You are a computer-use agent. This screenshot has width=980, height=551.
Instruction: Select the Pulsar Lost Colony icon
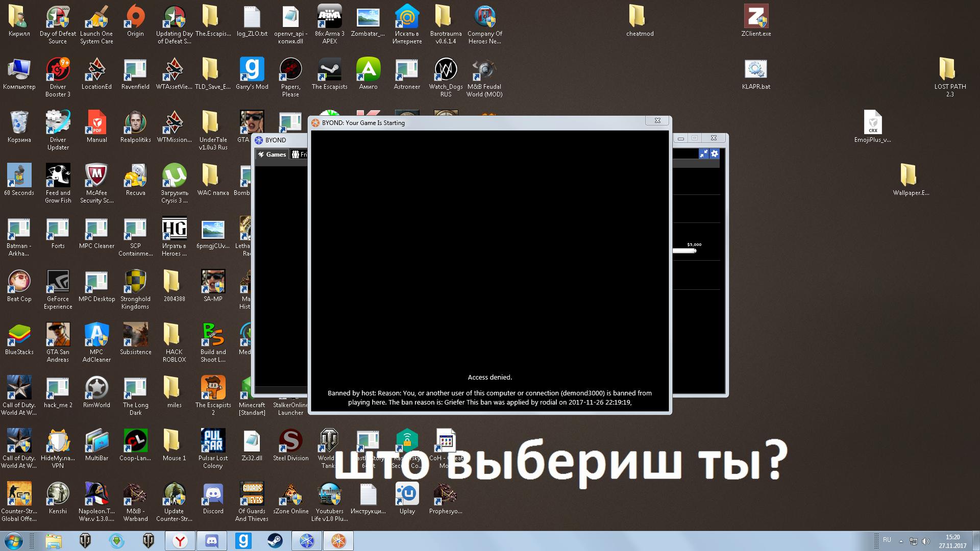pyautogui.click(x=213, y=449)
